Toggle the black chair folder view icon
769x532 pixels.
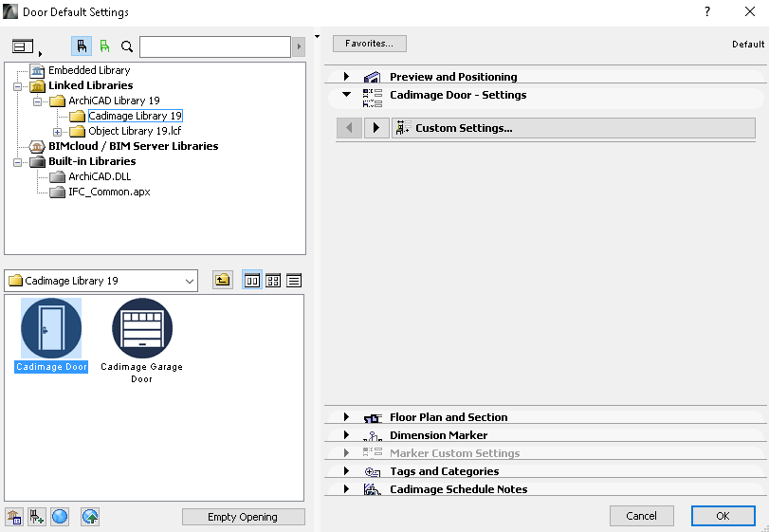click(82, 46)
